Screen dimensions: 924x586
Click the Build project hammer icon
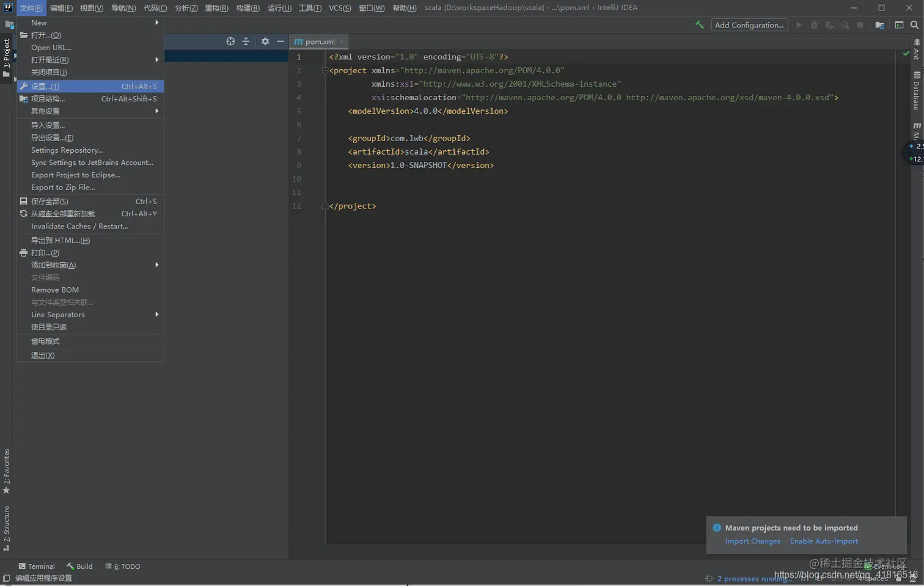coord(700,25)
